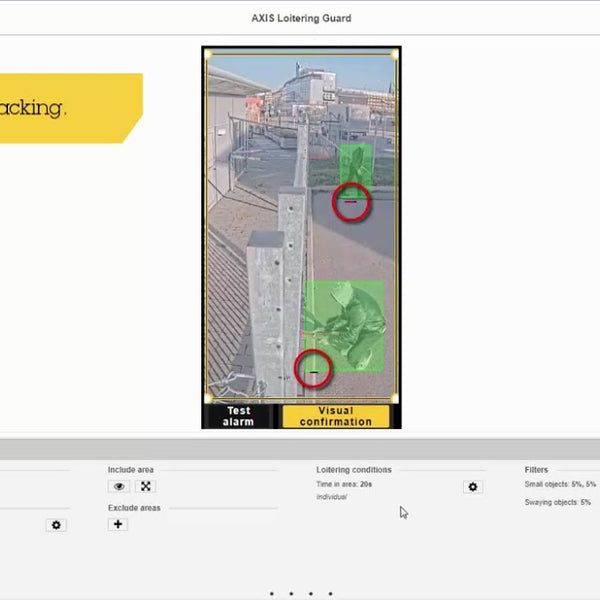Click the Visual confirmation button
Viewport: 600px width, 600px height.
pyautogui.click(x=335, y=416)
